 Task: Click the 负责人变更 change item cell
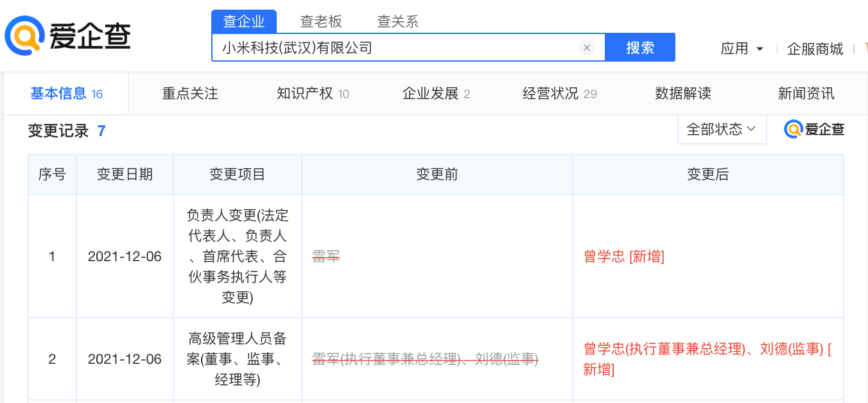coord(238,257)
